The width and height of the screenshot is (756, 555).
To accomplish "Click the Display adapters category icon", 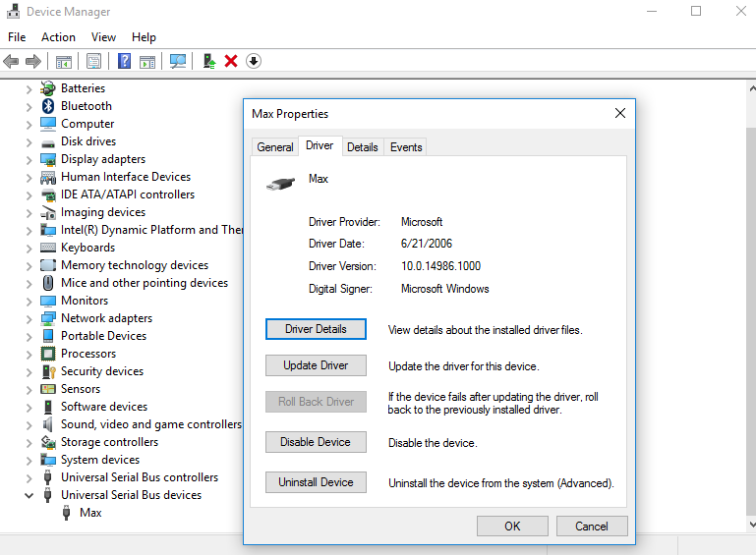I will (x=48, y=159).
